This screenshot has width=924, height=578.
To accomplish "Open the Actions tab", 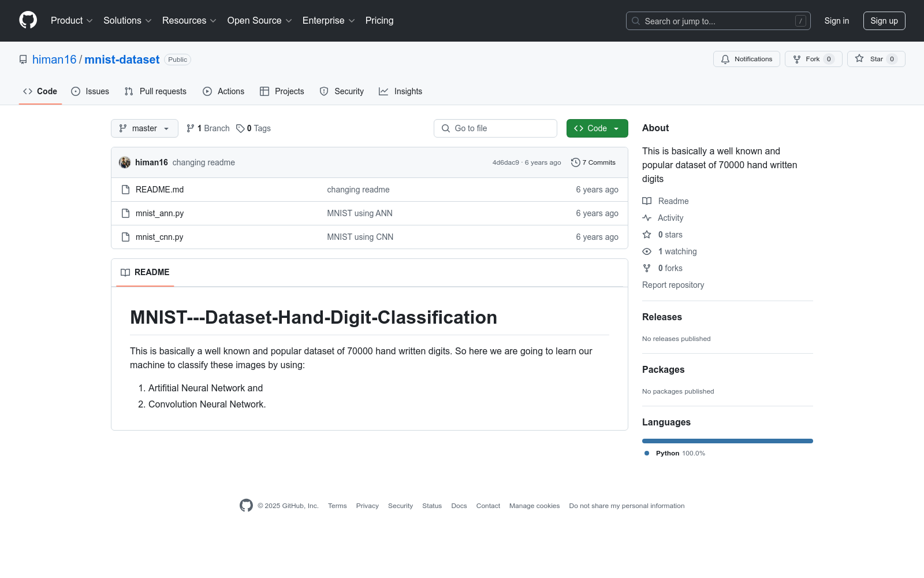I will coord(223,91).
